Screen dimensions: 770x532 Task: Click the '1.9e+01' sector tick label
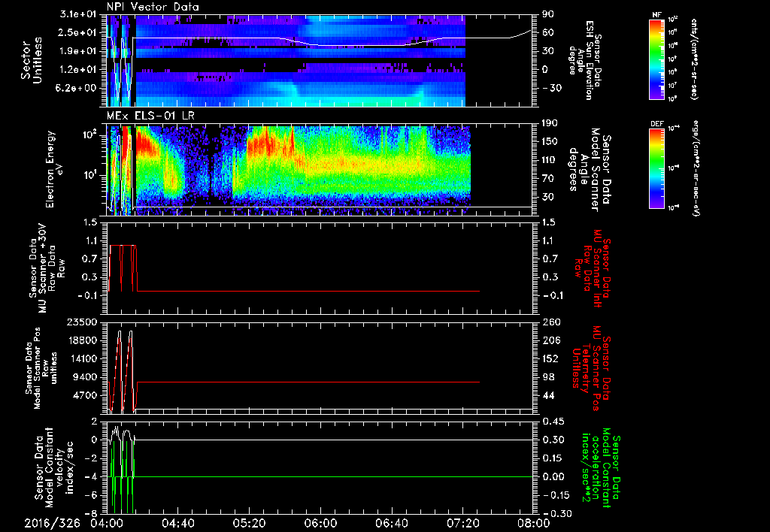[x=78, y=51]
